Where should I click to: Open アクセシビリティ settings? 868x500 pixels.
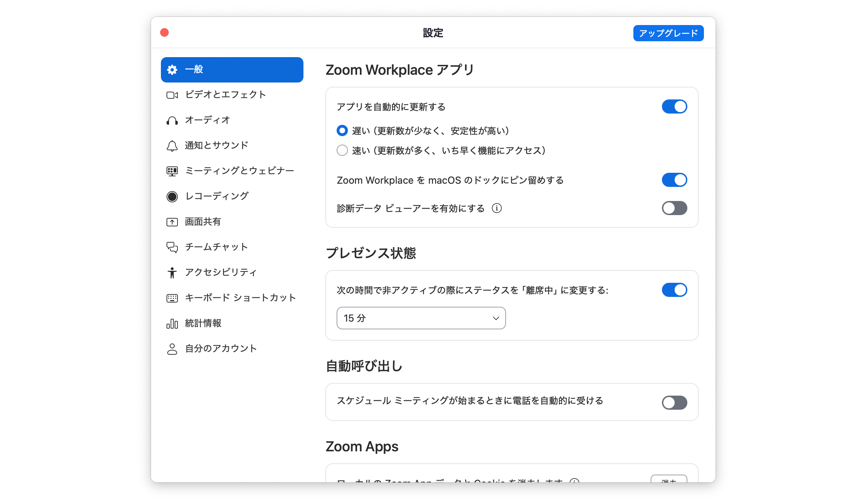coord(232,273)
